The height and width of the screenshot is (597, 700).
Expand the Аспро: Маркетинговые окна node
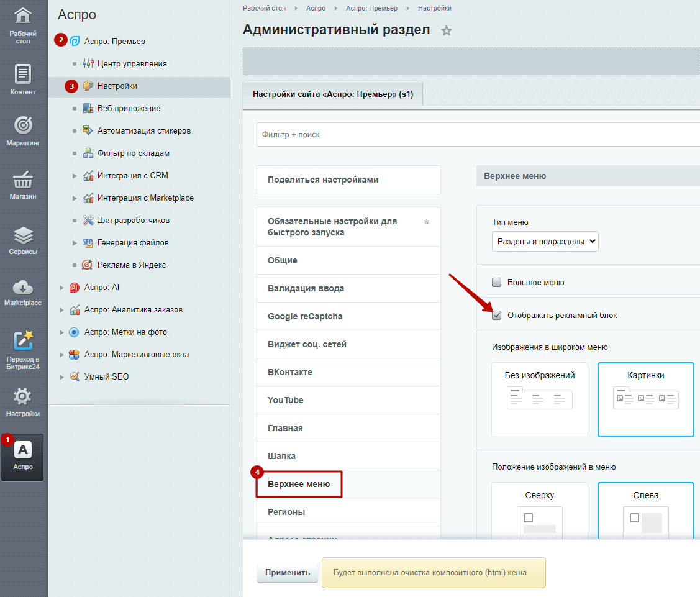61,355
